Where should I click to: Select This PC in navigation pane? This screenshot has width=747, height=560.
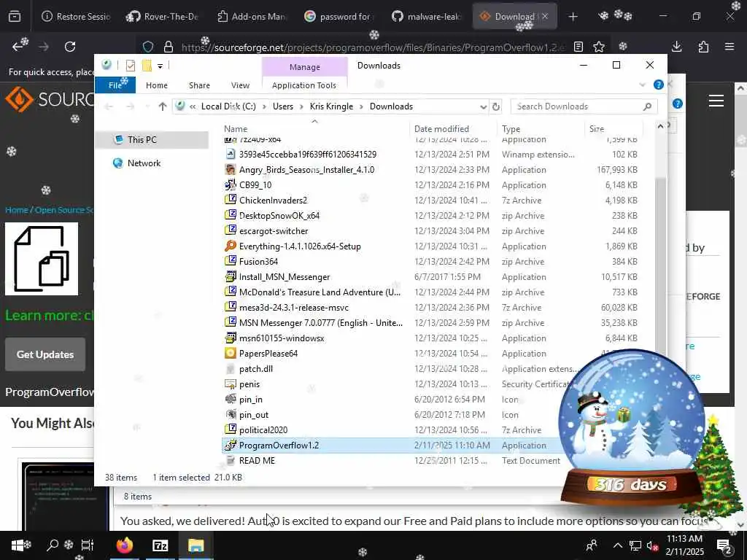[x=152, y=139]
